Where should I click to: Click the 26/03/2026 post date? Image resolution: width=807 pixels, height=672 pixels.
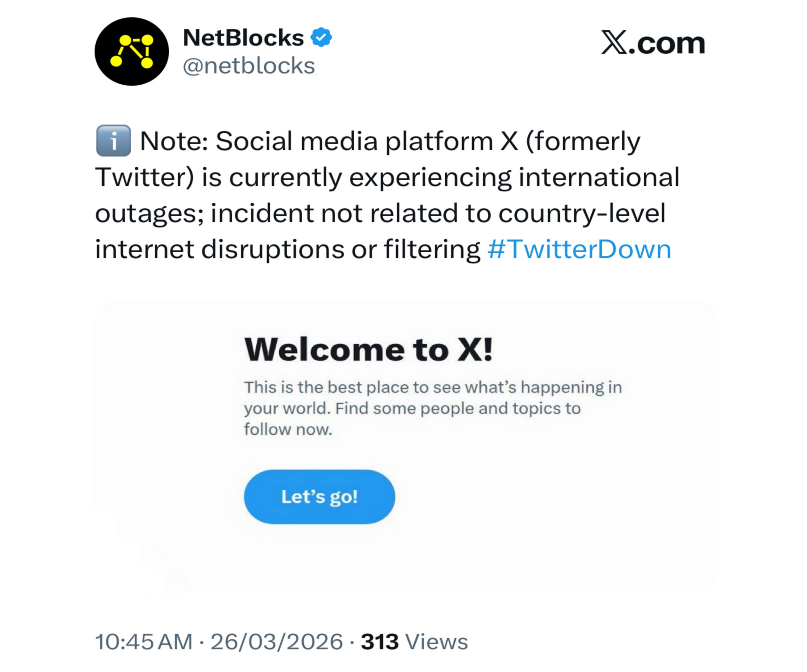276,642
